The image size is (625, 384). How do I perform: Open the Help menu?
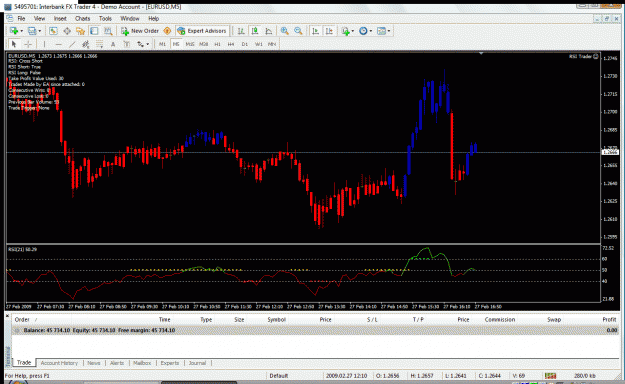pos(153,18)
